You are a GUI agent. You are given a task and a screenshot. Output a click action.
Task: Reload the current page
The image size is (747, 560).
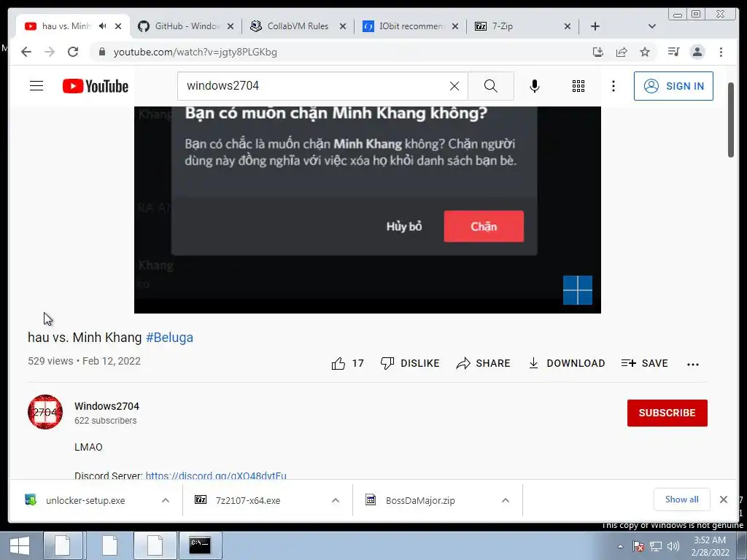coord(73,52)
